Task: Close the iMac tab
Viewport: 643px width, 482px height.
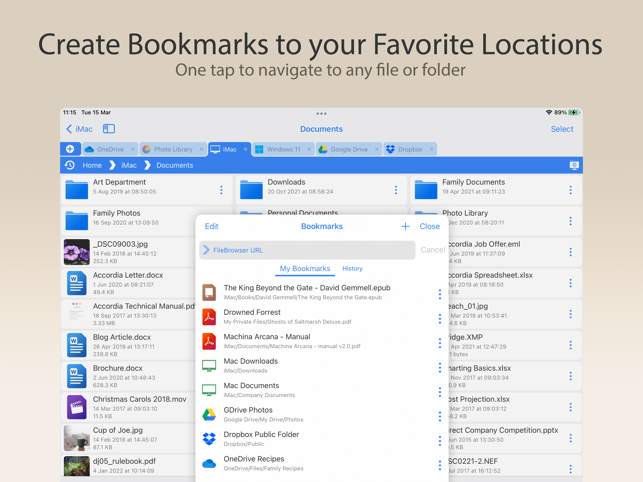Action: (x=245, y=149)
